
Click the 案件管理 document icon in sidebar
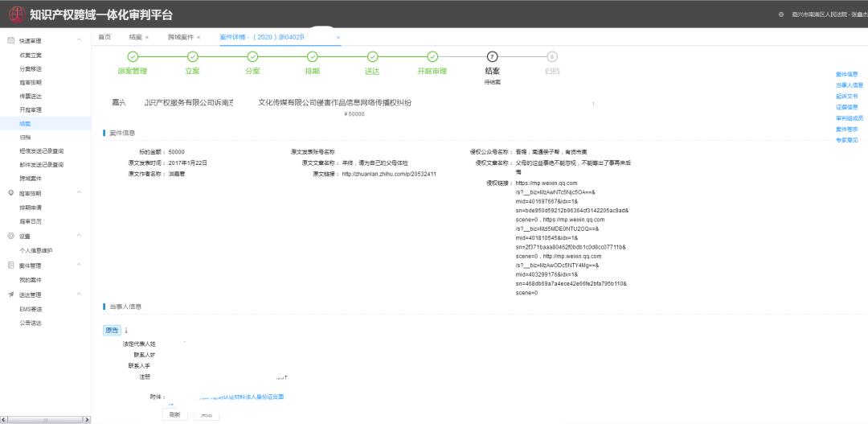click(11, 266)
